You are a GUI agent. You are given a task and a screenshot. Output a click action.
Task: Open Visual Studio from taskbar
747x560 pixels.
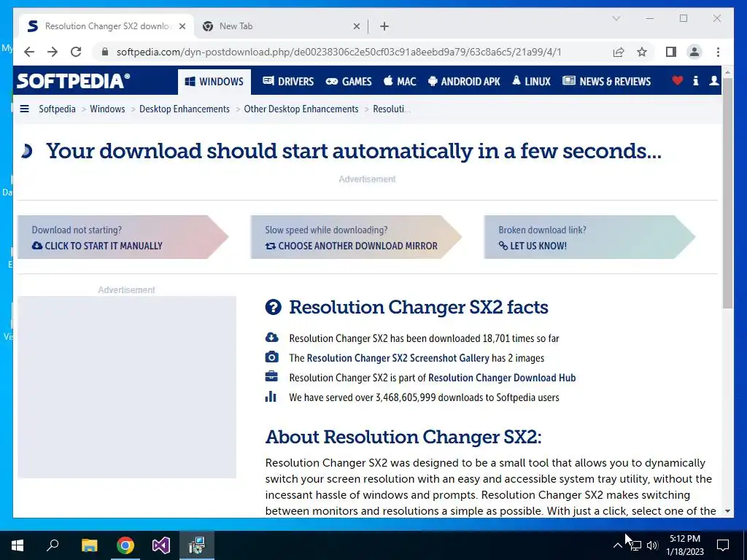161,545
